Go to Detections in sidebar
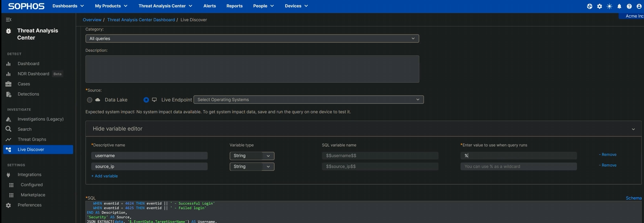 click(x=28, y=94)
